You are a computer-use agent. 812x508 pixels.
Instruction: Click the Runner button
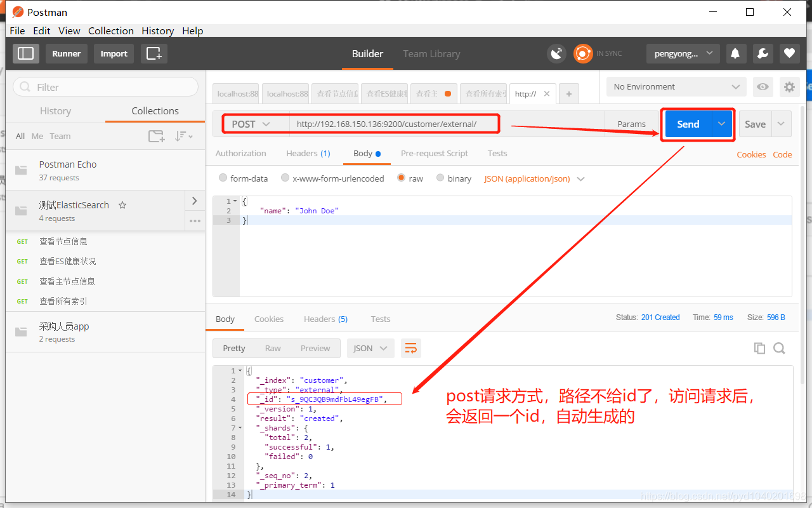(x=67, y=53)
